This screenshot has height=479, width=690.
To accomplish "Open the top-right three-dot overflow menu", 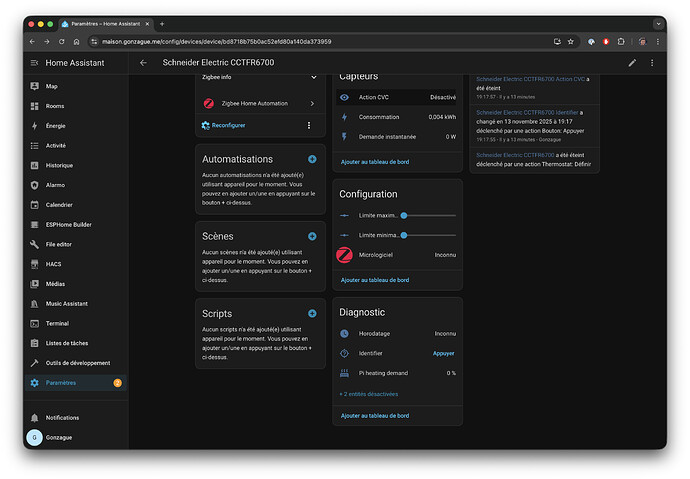I will click(x=652, y=62).
